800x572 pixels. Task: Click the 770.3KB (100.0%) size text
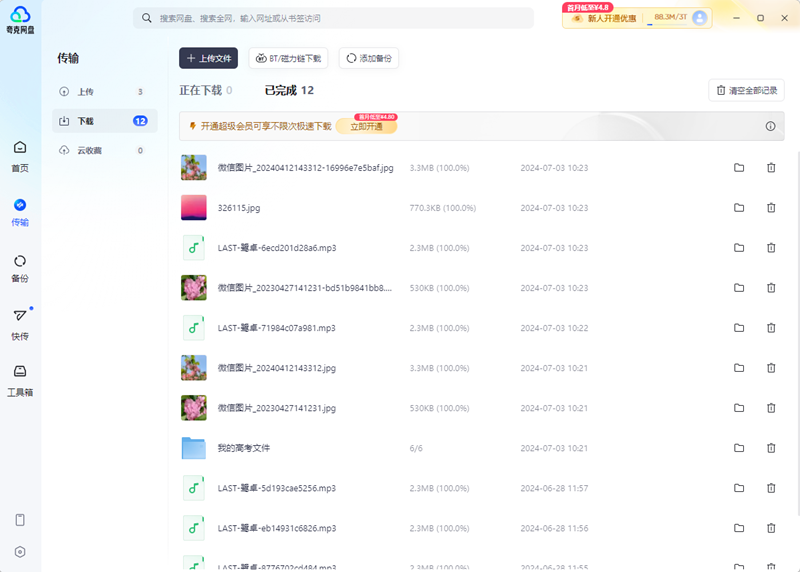pyautogui.click(x=443, y=208)
